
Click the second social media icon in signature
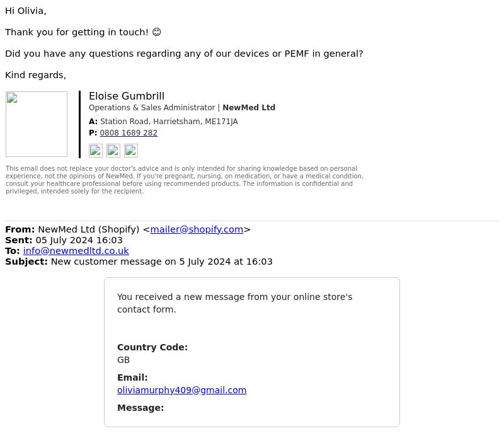tap(113, 151)
